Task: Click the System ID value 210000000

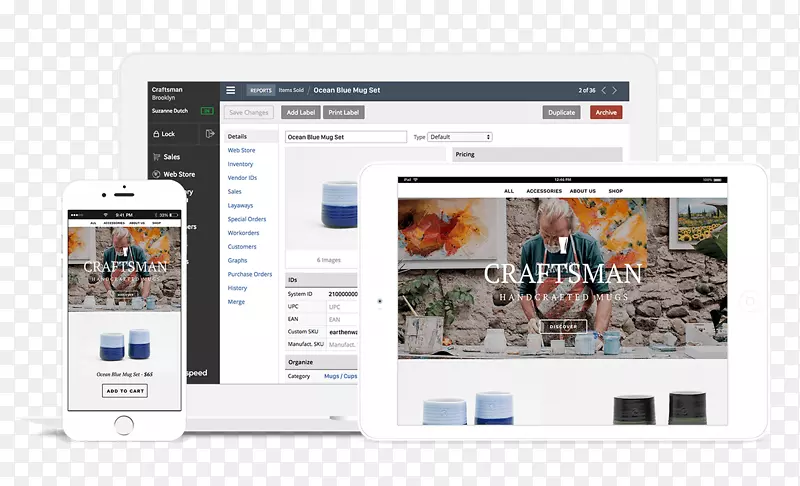Action: click(343, 294)
